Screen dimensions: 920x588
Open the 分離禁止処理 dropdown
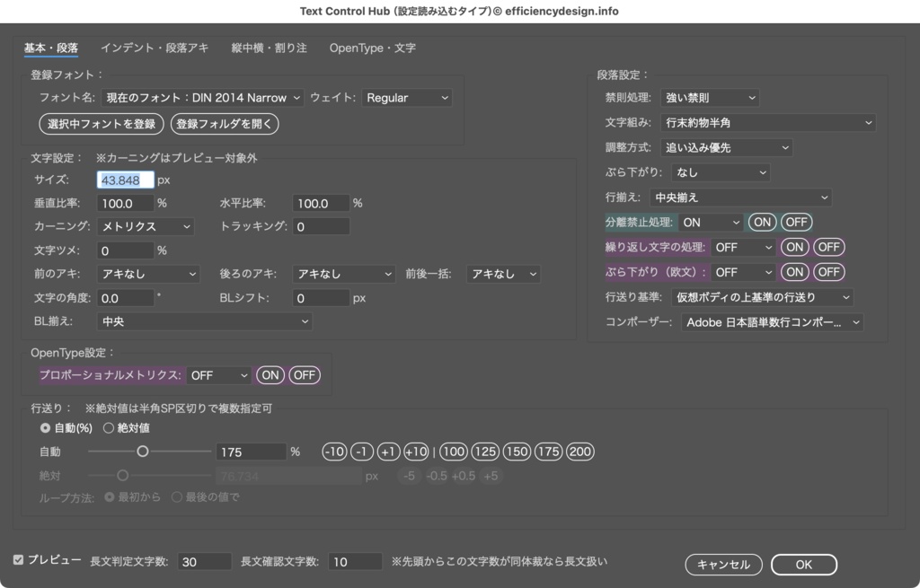pyautogui.click(x=712, y=223)
